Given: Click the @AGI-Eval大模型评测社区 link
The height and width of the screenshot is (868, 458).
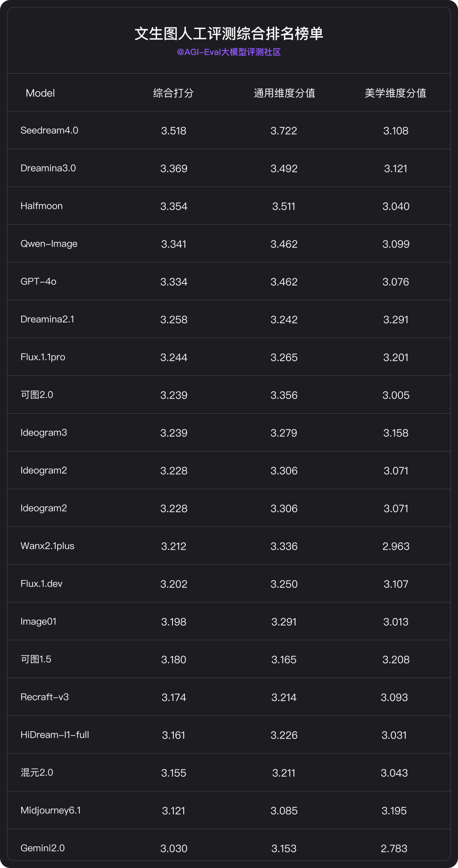Looking at the screenshot, I should (x=229, y=52).
